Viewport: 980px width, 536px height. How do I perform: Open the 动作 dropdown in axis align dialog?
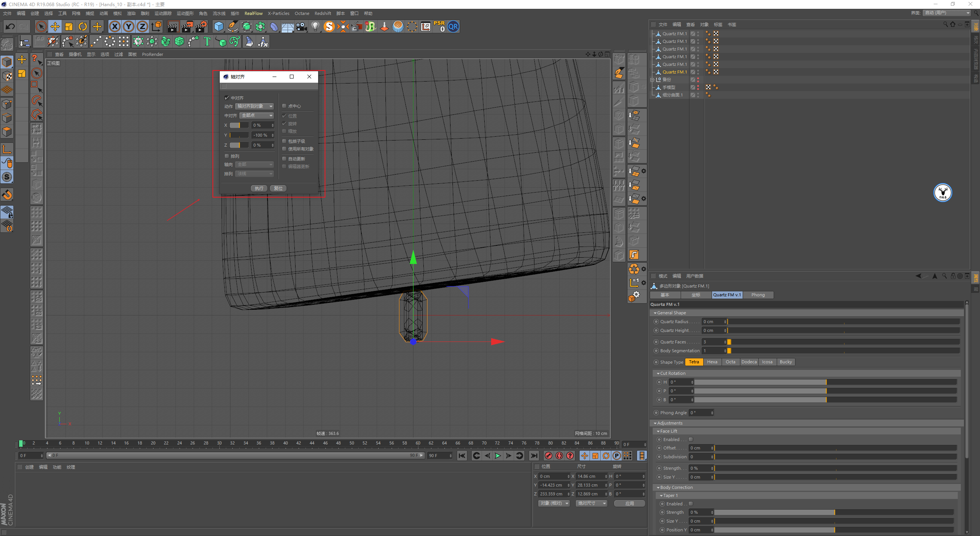(255, 106)
